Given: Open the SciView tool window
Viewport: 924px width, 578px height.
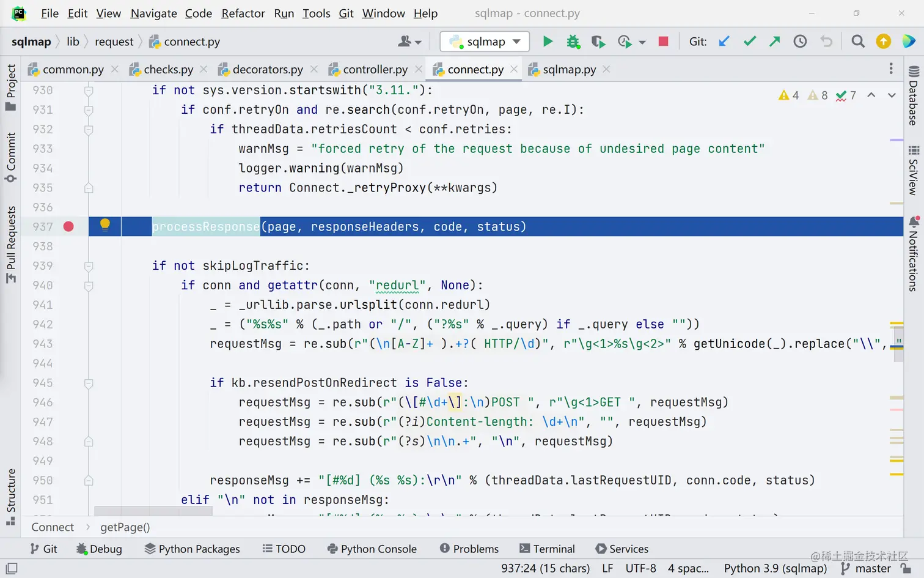Looking at the screenshot, I should tap(914, 170).
